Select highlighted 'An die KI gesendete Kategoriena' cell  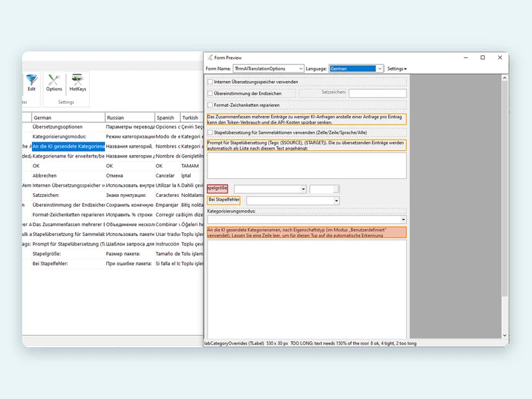pyautogui.click(x=68, y=146)
